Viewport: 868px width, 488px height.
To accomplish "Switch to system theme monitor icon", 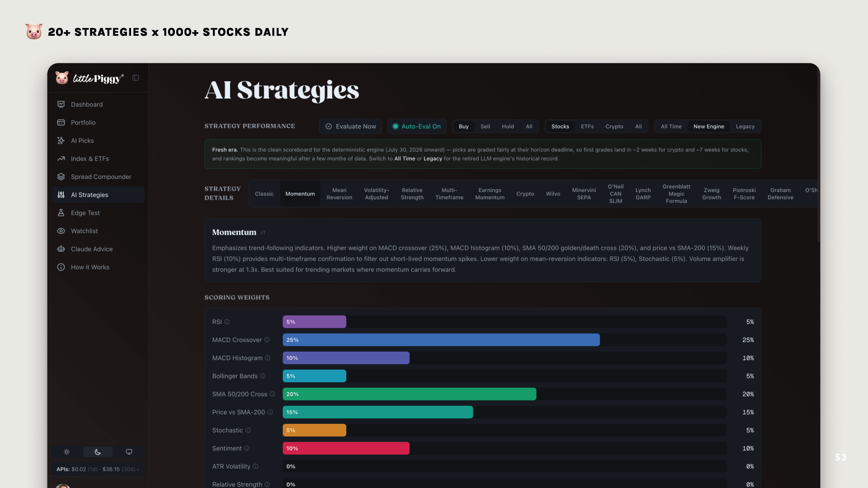I will (129, 452).
